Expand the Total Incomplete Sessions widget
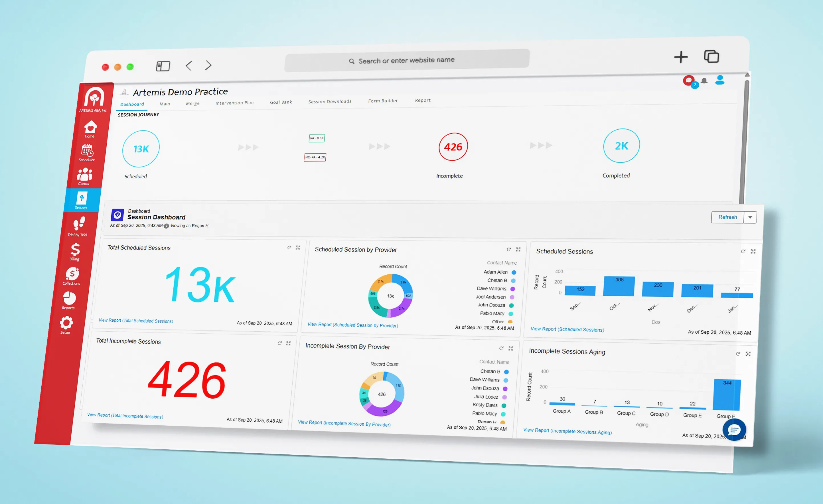Screen dimensions: 823x504 point(288,343)
